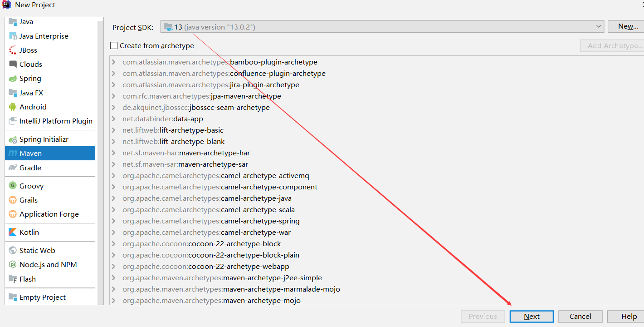
Task: Click the Empty Project icon
Action: point(13,297)
